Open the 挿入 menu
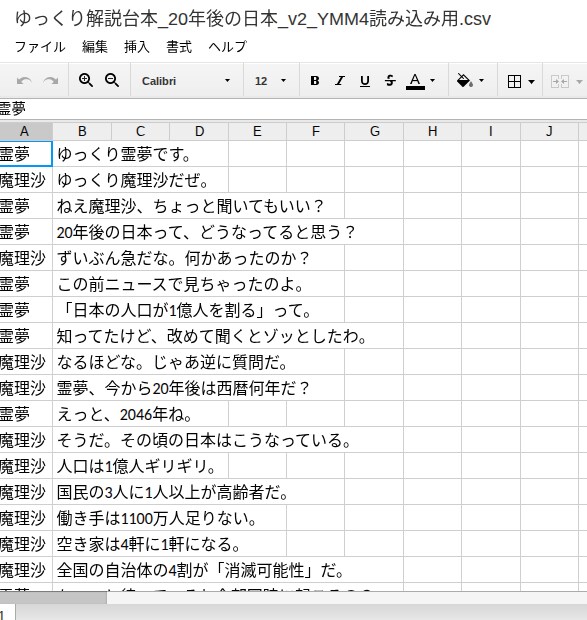The width and height of the screenshot is (587, 620). 136,47
